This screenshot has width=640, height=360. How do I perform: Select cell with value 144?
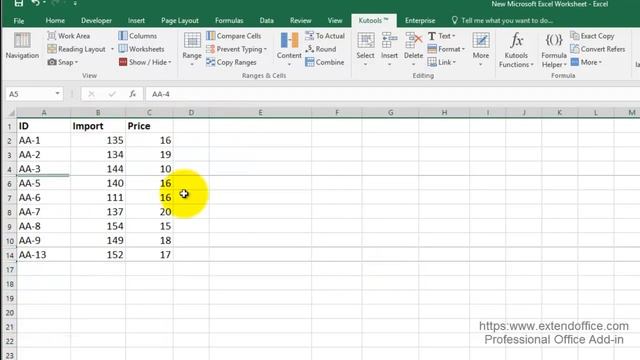coord(98,169)
